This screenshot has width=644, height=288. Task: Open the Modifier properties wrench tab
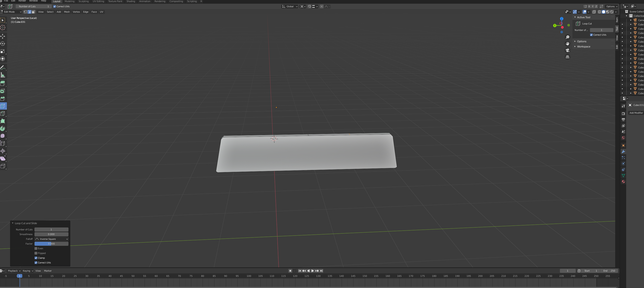[623, 152]
